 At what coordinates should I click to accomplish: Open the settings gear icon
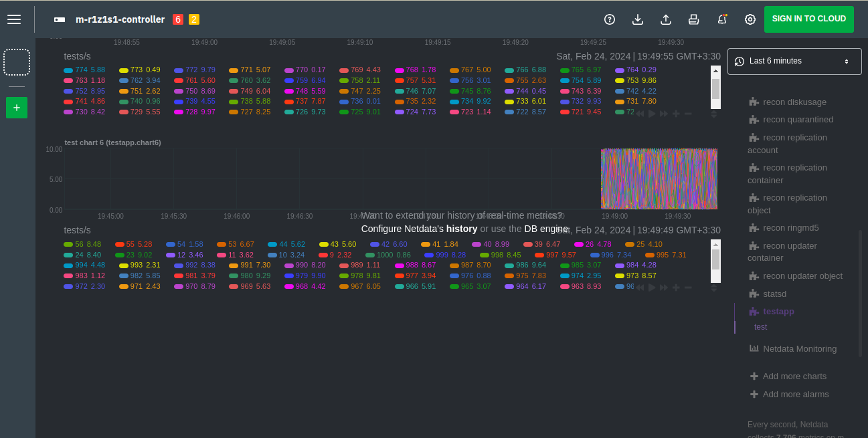click(x=750, y=19)
